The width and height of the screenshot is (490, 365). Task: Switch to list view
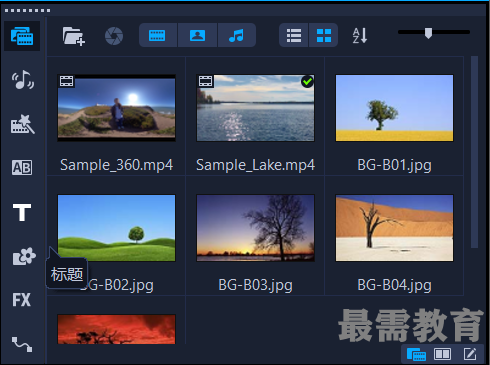click(x=294, y=35)
